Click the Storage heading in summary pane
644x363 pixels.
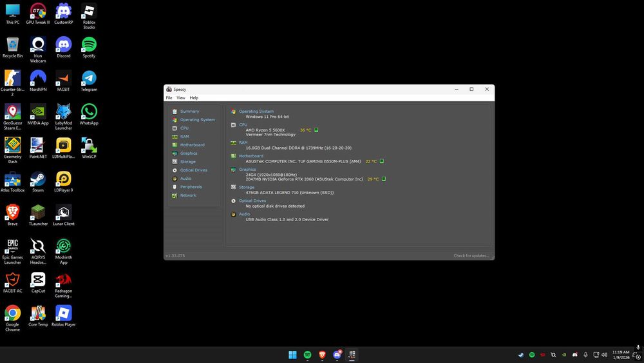247,188
